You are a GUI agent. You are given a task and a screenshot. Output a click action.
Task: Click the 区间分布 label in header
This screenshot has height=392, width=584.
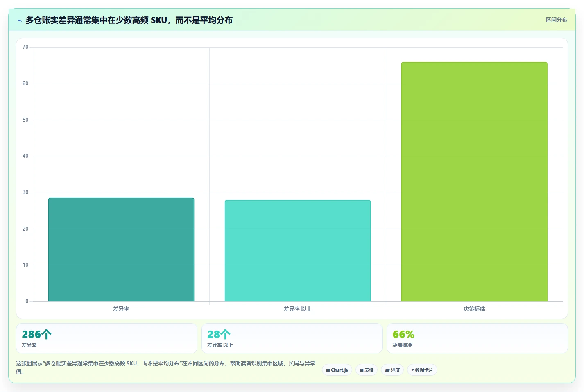556,20
